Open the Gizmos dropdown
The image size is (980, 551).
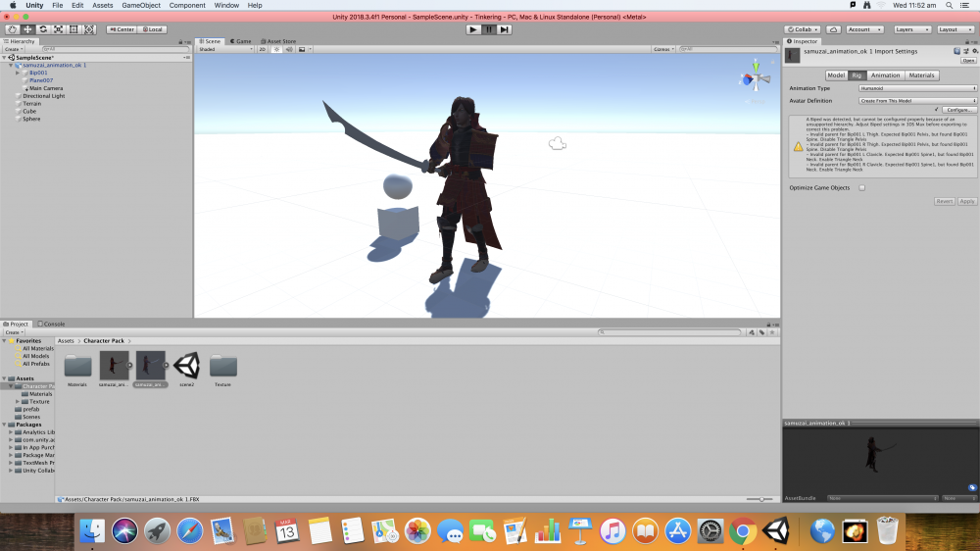click(x=662, y=49)
